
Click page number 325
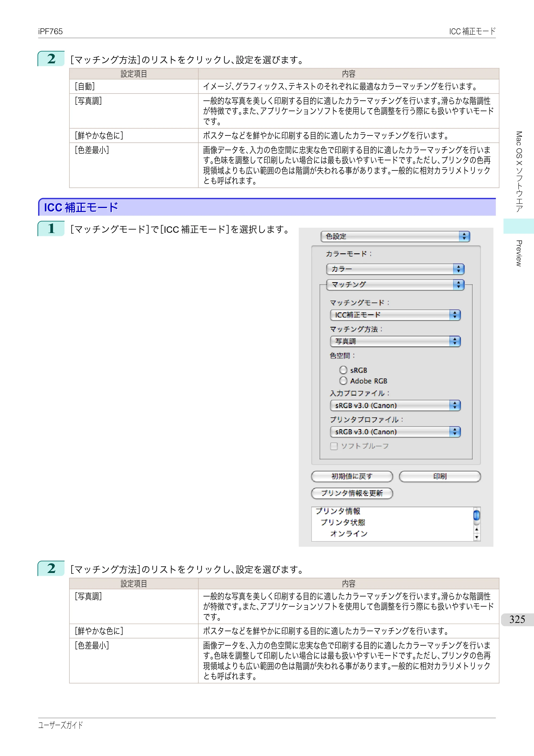point(517,619)
